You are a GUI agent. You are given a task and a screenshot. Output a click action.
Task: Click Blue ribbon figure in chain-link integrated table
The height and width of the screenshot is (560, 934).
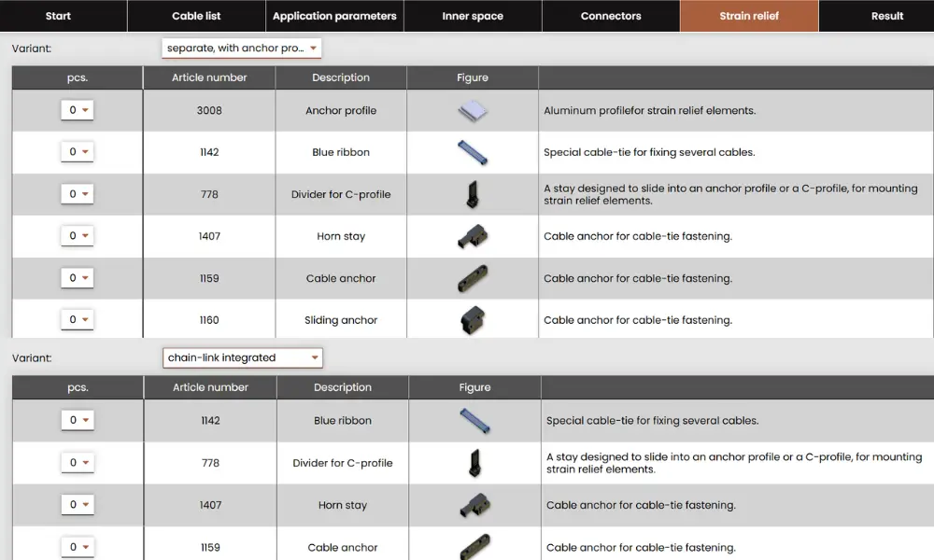(x=474, y=421)
